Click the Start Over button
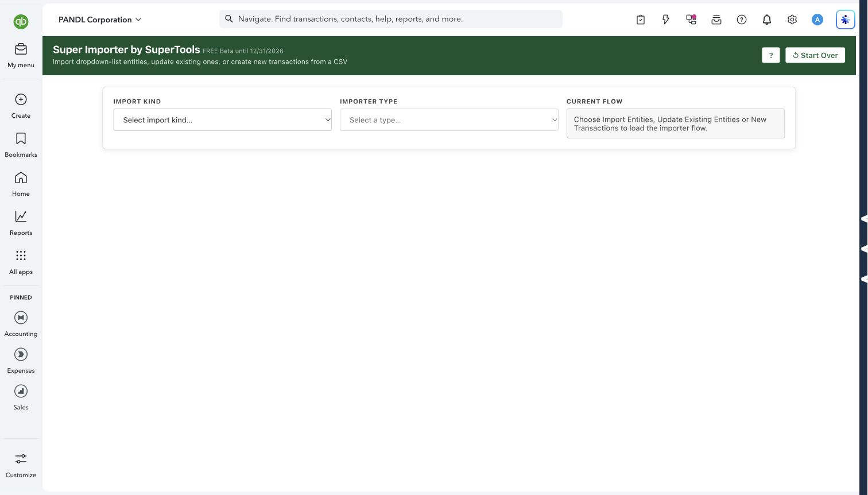 (815, 55)
